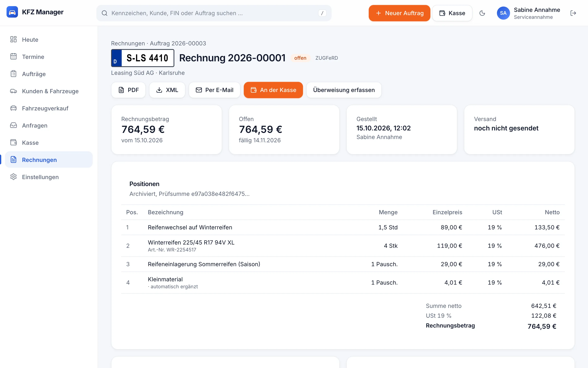Click the S-LS 4410 license plate
The image size is (588, 368).
click(143, 58)
